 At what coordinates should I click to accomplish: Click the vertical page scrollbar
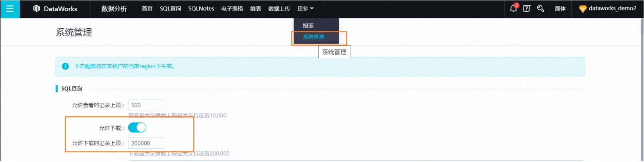pyautogui.click(x=642, y=90)
